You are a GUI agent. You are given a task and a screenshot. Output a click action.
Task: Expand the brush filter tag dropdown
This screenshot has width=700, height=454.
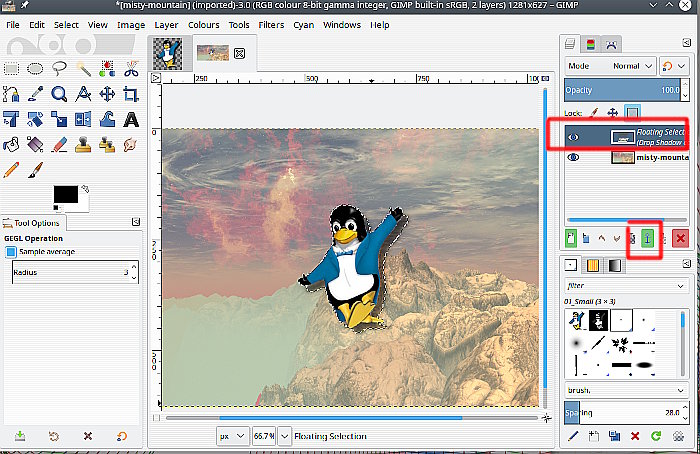pyautogui.click(x=680, y=286)
